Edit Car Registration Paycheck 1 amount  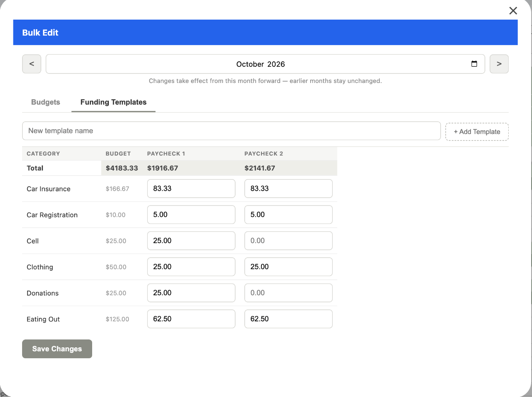(191, 214)
